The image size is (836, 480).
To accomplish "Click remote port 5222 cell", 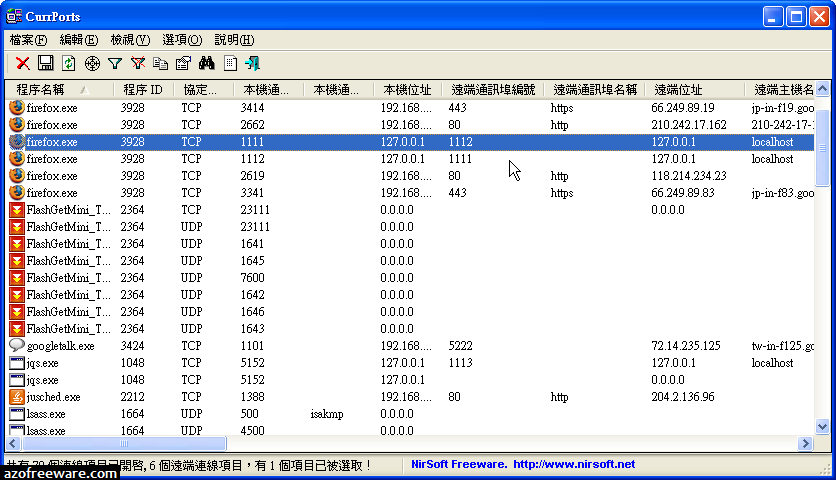I will click(460, 346).
